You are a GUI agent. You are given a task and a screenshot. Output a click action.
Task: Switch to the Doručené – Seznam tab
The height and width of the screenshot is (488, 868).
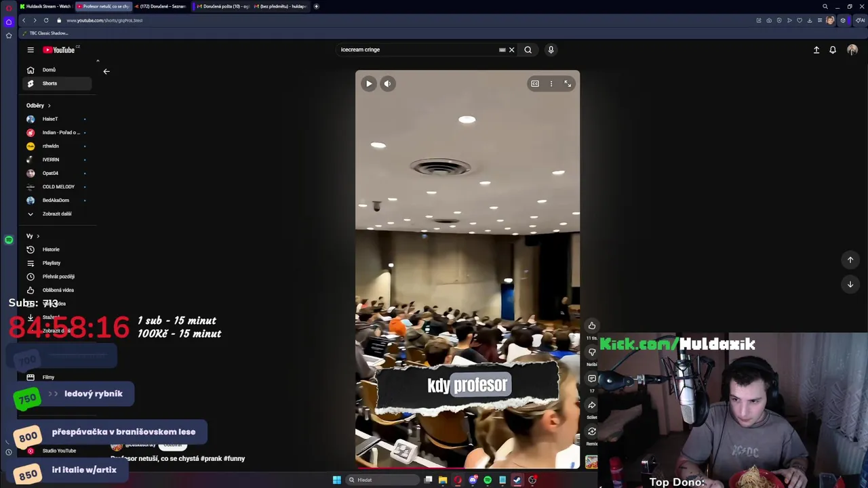point(161,6)
